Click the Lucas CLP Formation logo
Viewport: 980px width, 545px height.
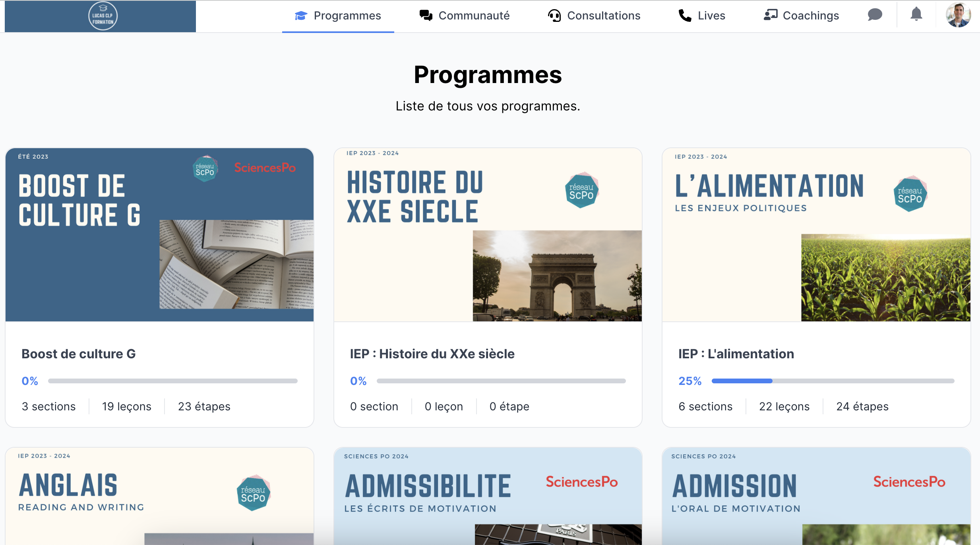coord(103,16)
